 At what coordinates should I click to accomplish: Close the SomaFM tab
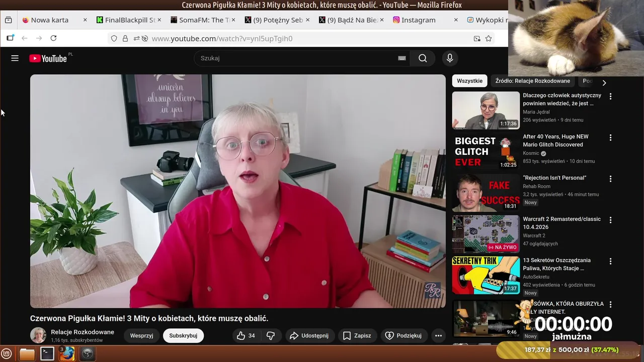[233, 20]
